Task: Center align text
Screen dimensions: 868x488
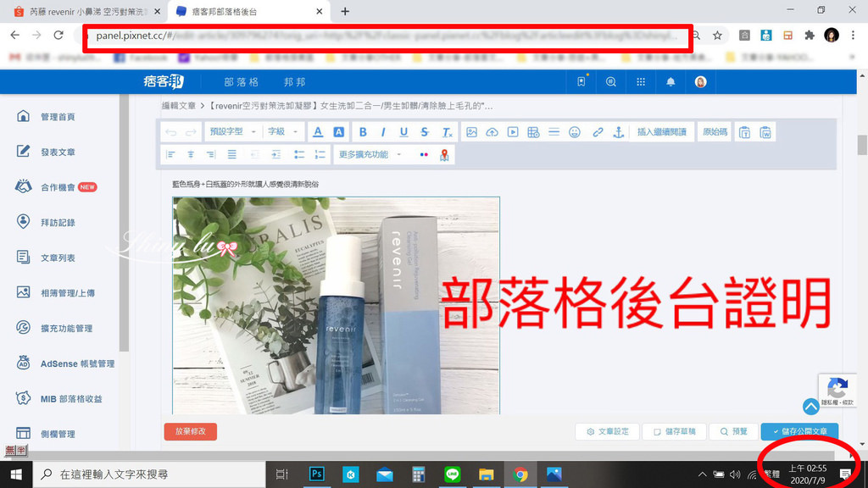Action: coord(191,155)
